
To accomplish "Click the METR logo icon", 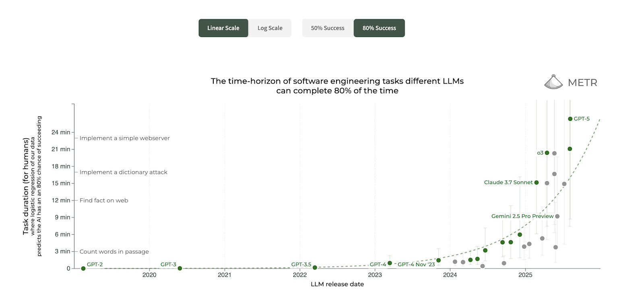I will point(553,82).
